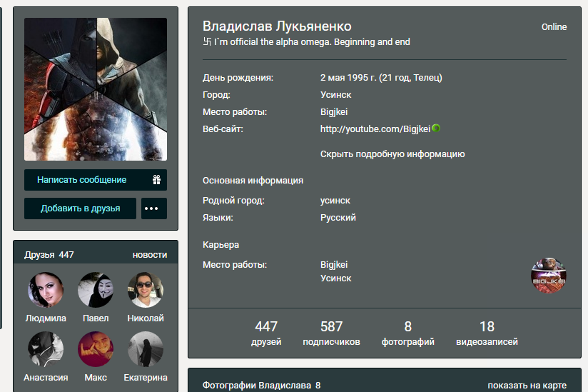This screenshot has width=588, height=392.
Task: Collapse details via Скрыть подробную информацию
Action: pos(392,154)
